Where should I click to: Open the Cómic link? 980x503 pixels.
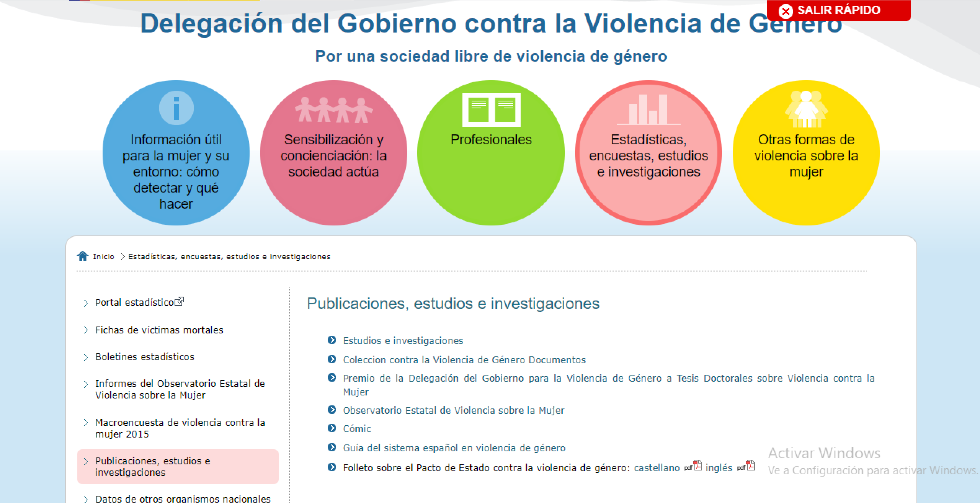(x=357, y=429)
